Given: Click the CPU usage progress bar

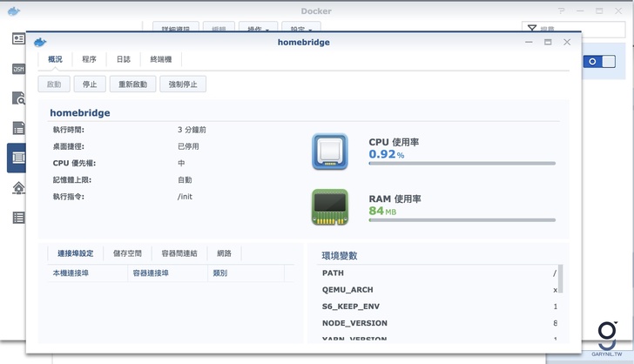Looking at the screenshot, I should click(462, 163).
